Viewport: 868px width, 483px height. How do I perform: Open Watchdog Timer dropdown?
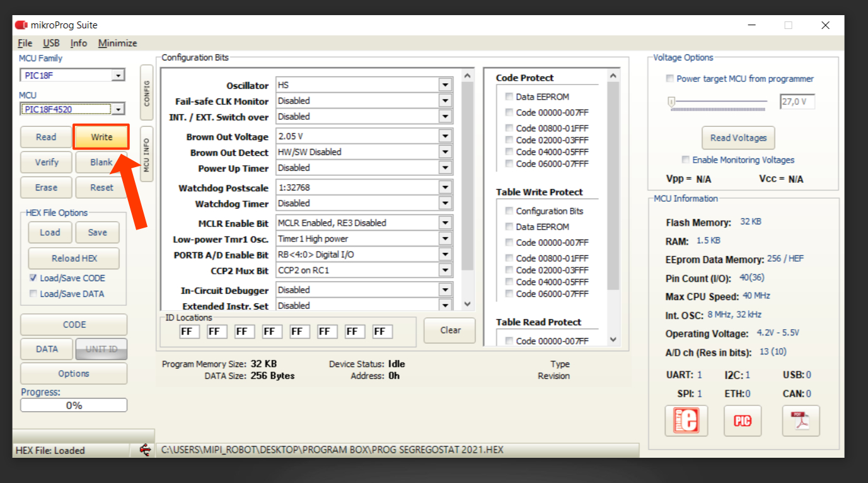coord(446,204)
